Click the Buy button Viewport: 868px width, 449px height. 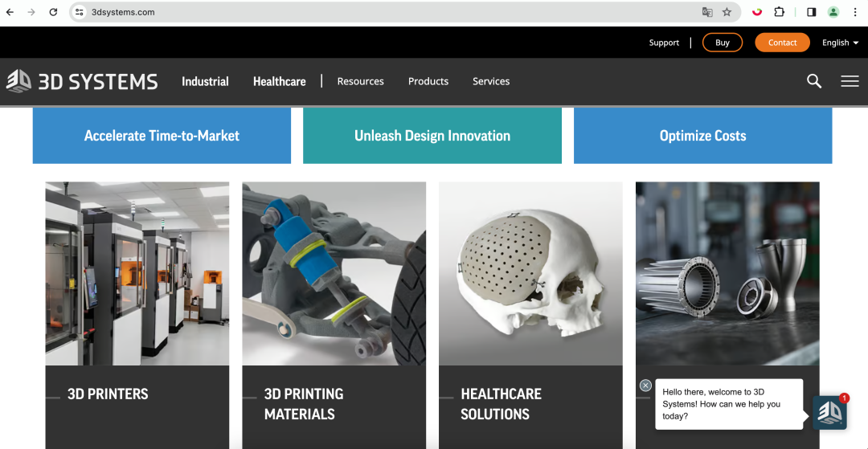click(723, 43)
